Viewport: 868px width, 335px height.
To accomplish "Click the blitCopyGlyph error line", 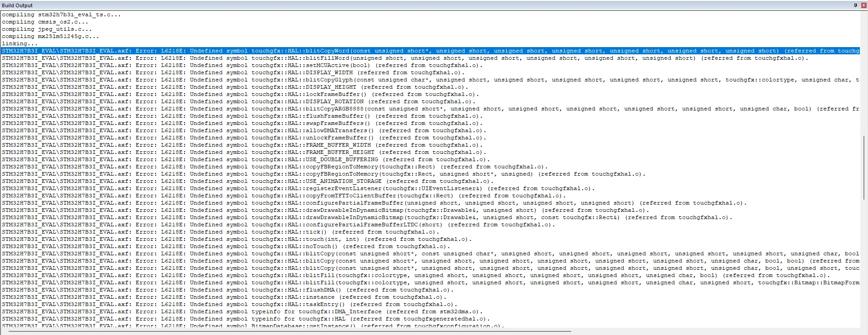I will (430, 80).
